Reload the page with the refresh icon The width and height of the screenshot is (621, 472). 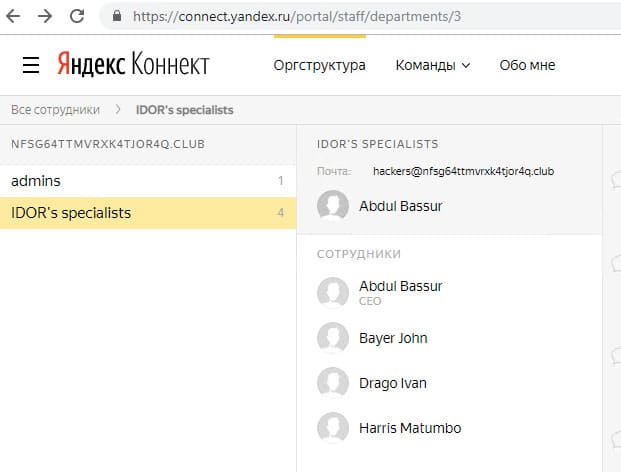(x=77, y=16)
